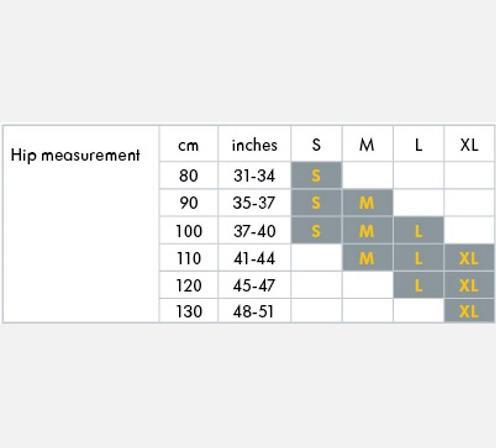Select the 100 cm row value
This screenshot has height=448, width=496.
(189, 231)
